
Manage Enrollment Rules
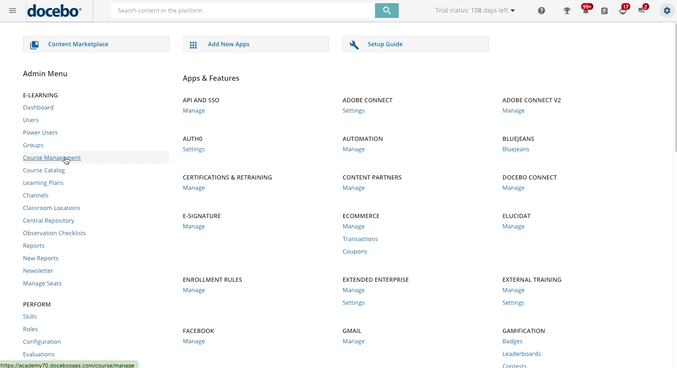pos(194,290)
